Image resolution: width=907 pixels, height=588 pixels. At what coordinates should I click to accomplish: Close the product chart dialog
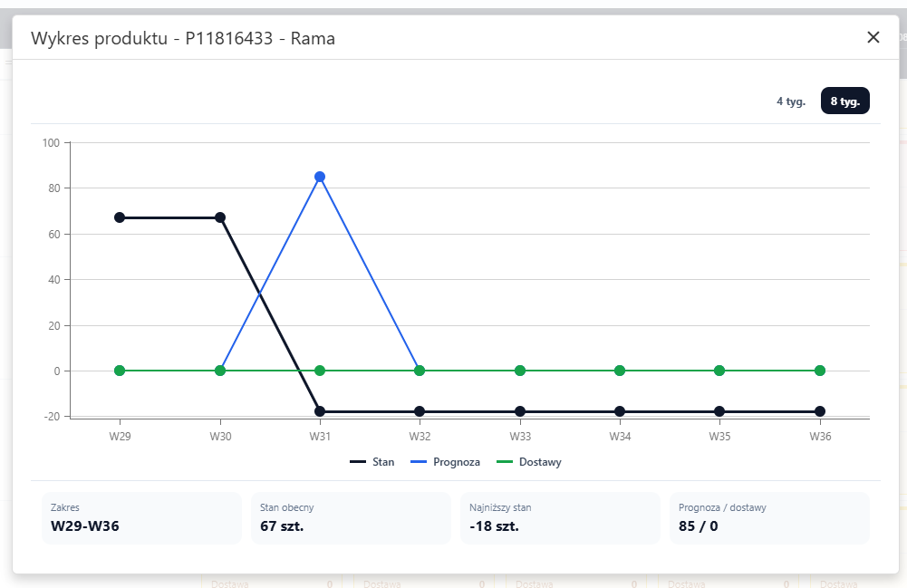pos(873,37)
